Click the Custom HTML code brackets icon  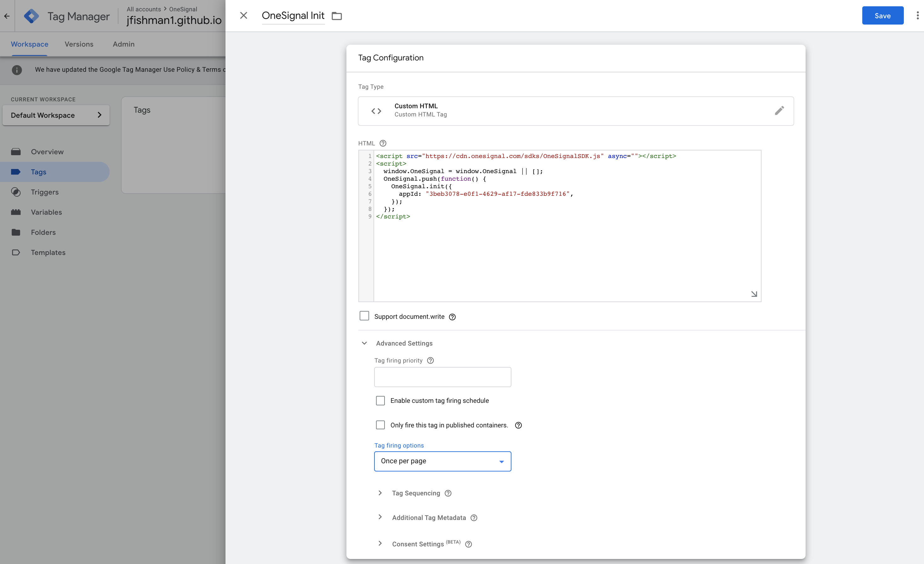pyautogui.click(x=376, y=111)
